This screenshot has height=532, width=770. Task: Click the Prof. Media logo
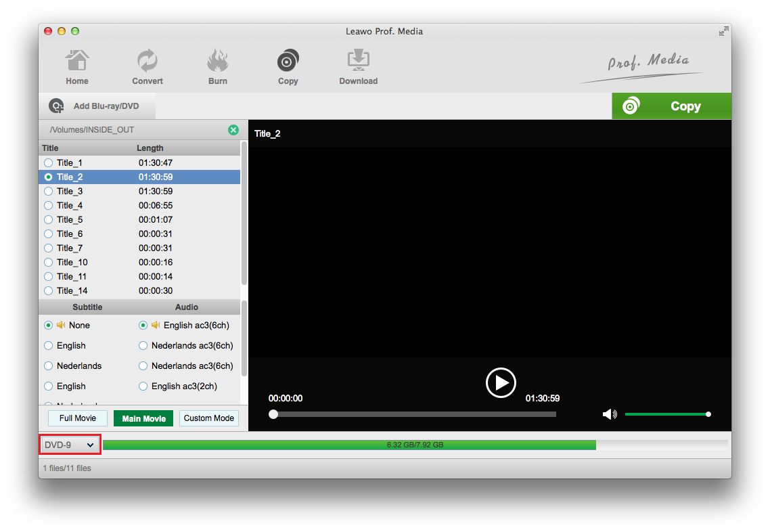click(x=641, y=67)
